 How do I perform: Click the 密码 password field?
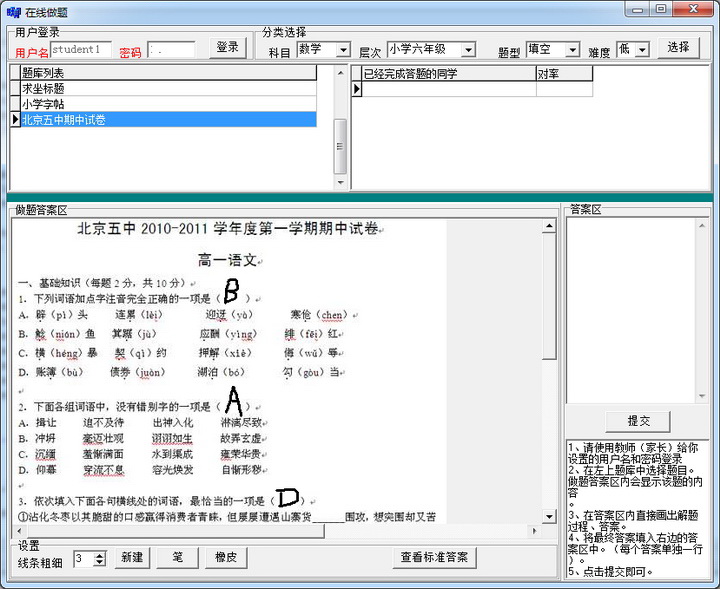tap(171, 50)
